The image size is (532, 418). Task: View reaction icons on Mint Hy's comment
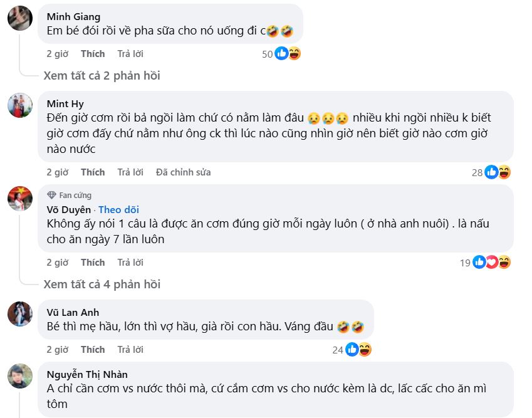(498, 172)
